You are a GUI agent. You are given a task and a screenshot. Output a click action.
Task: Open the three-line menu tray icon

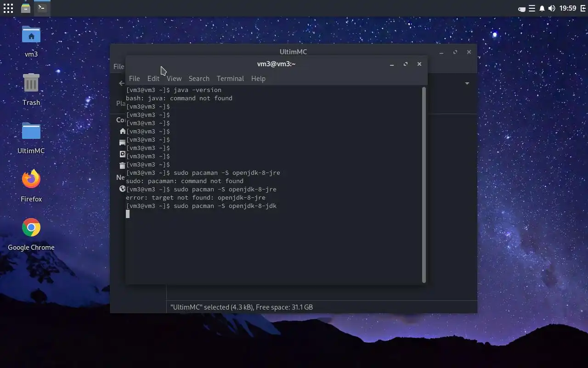point(532,8)
